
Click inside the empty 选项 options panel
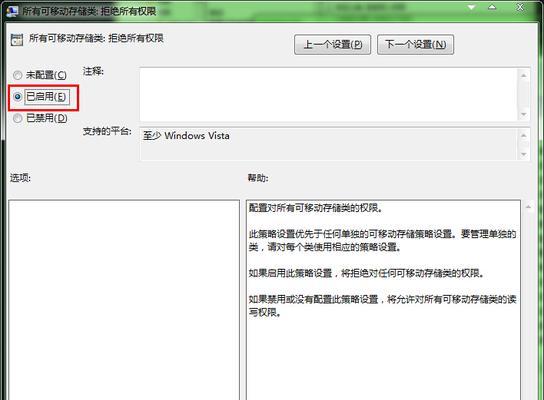(124, 300)
